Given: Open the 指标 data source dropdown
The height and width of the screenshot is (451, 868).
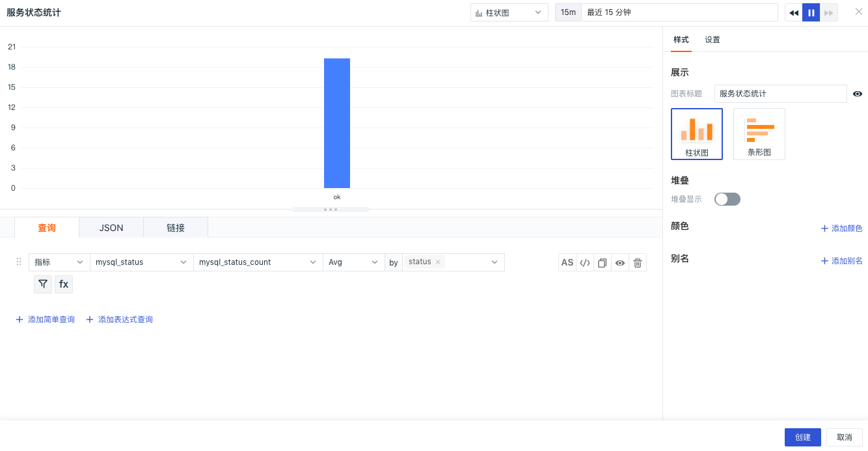Looking at the screenshot, I should coord(59,262).
